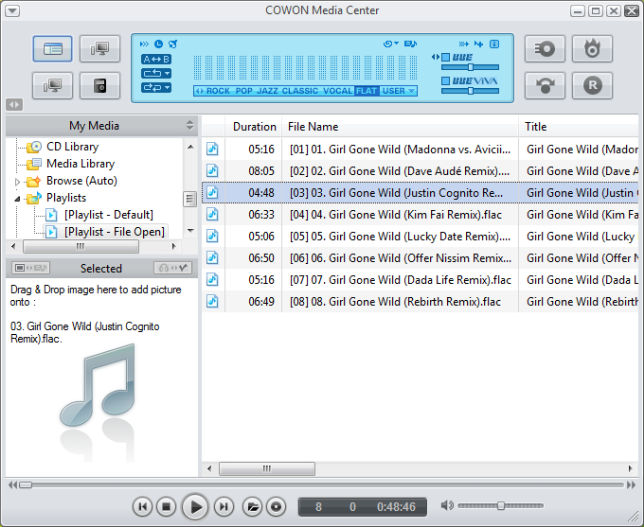This screenshot has height=527, width=644.
Task: Select the FLAT equalizer preset
Action: tap(367, 91)
